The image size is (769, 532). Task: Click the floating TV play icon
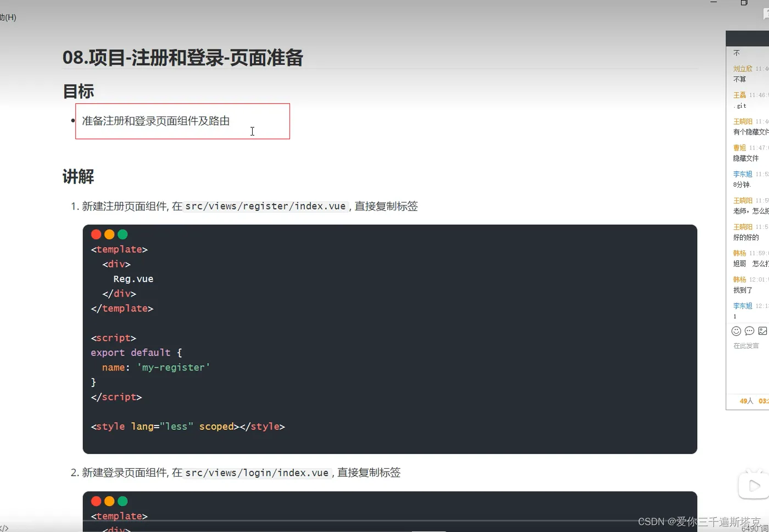coord(754,485)
